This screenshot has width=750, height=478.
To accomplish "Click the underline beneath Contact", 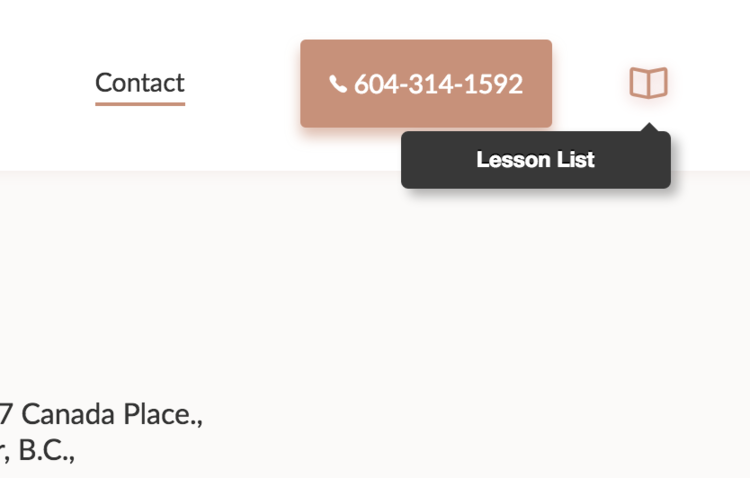I will point(140,104).
